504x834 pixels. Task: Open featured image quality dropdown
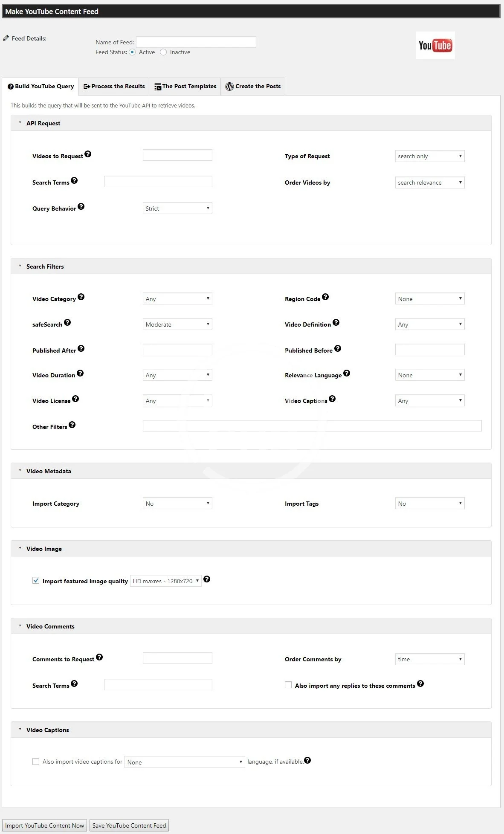tap(165, 581)
